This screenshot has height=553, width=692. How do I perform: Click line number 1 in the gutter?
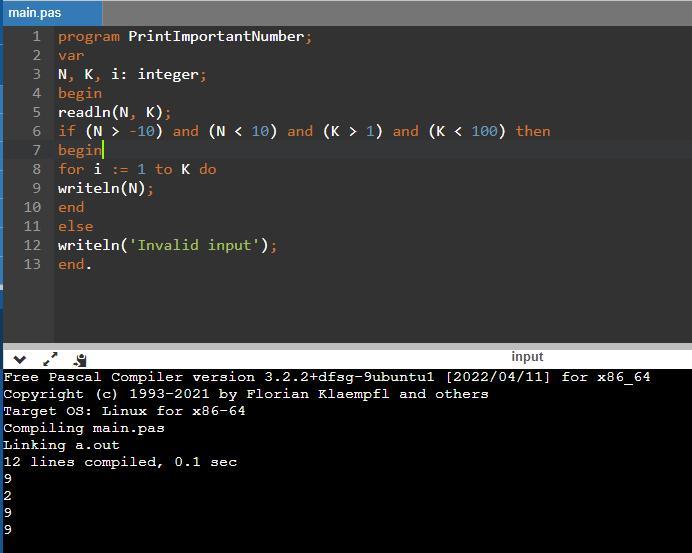pyautogui.click(x=36, y=36)
